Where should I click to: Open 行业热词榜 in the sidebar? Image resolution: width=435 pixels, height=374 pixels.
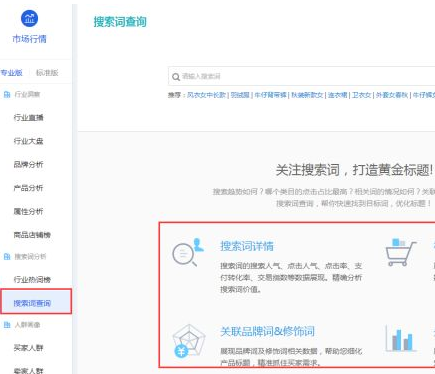coord(32,279)
